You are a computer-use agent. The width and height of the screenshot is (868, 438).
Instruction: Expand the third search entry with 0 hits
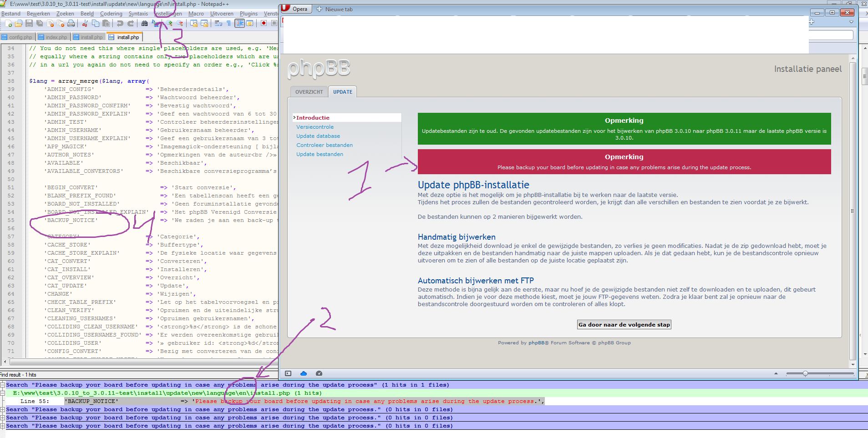[3, 418]
